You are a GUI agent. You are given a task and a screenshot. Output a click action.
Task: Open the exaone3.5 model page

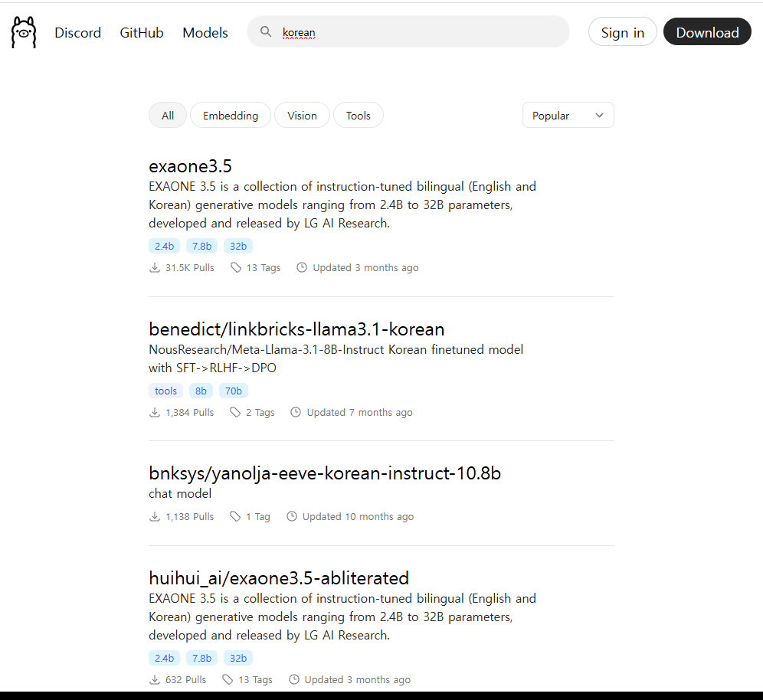[190, 166]
